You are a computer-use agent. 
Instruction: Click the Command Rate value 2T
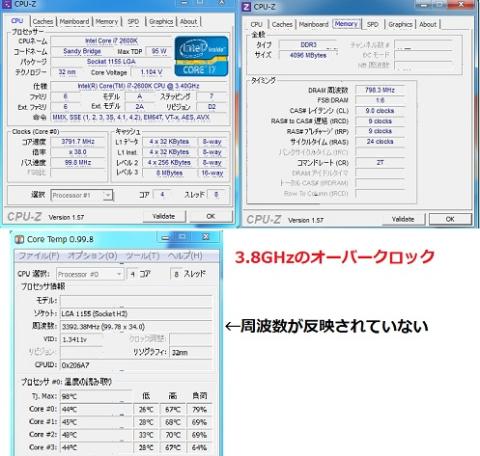click(x=380, y=162)
